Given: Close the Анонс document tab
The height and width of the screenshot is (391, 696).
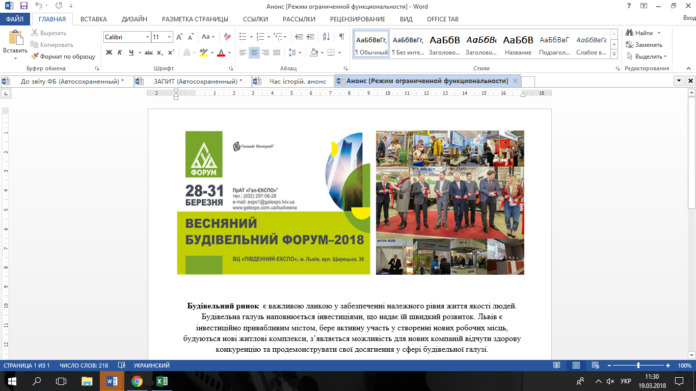Looking at the screenshot, I should (x=515, y=81).
